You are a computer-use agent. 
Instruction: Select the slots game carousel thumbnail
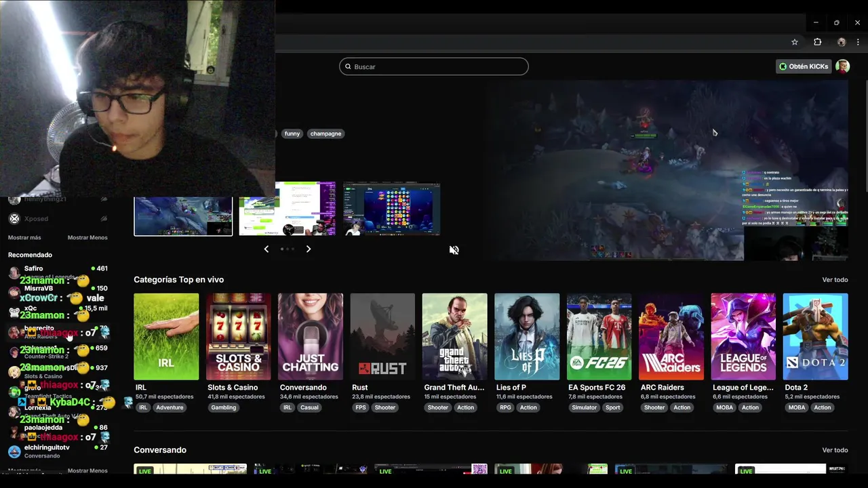point(392,209)
